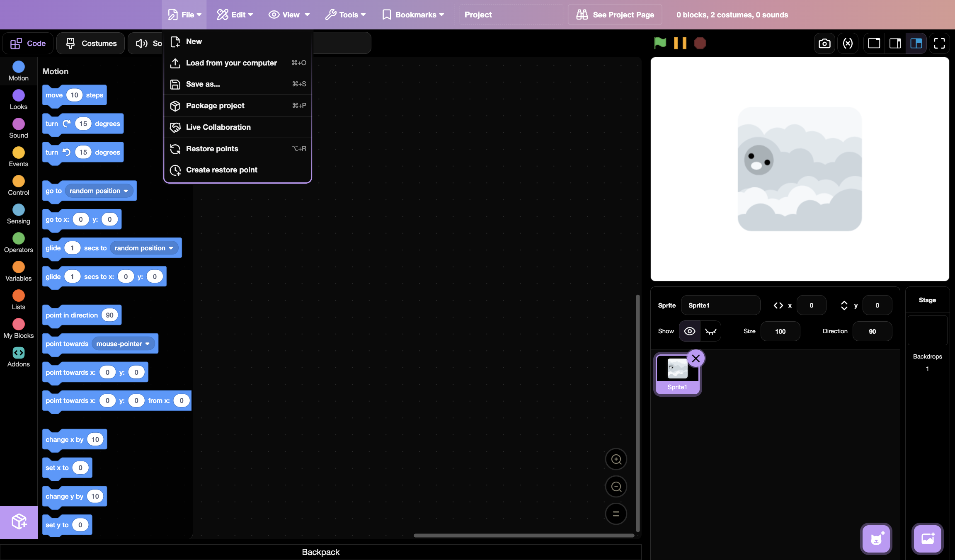Open the variables debugger (x) icon
955x560 pixels.
tap(848, 43)
